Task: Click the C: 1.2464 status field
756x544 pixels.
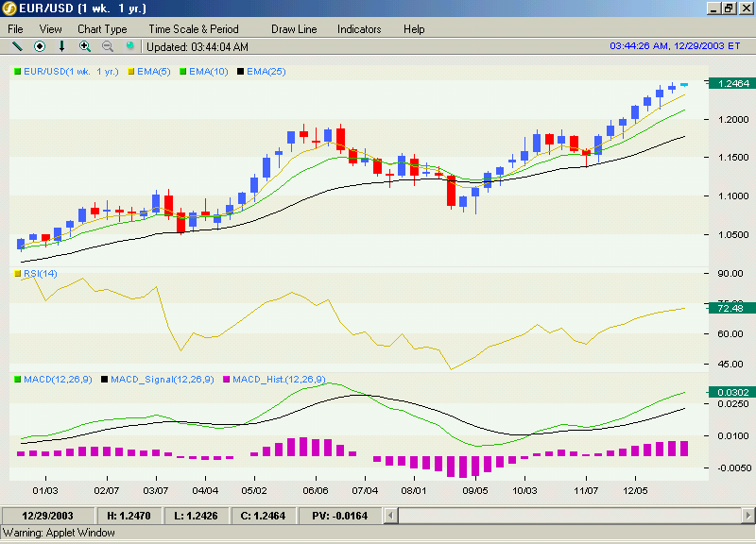Action: (263, 516)
